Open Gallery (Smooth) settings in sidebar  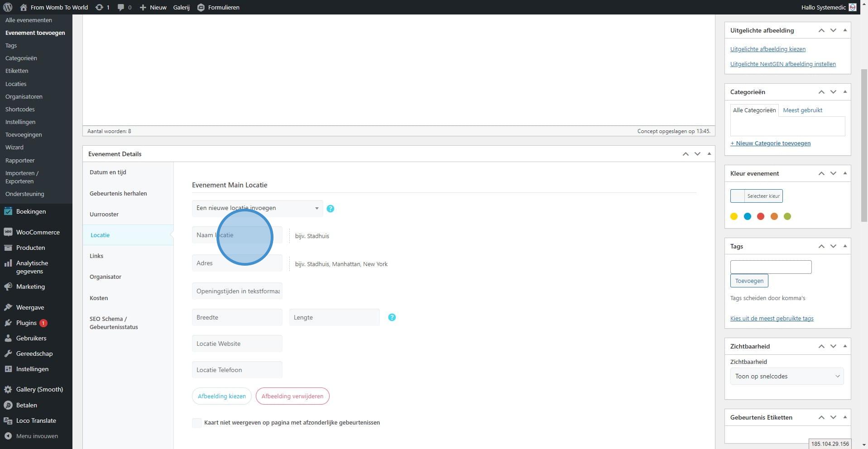[x=39, y=389]
